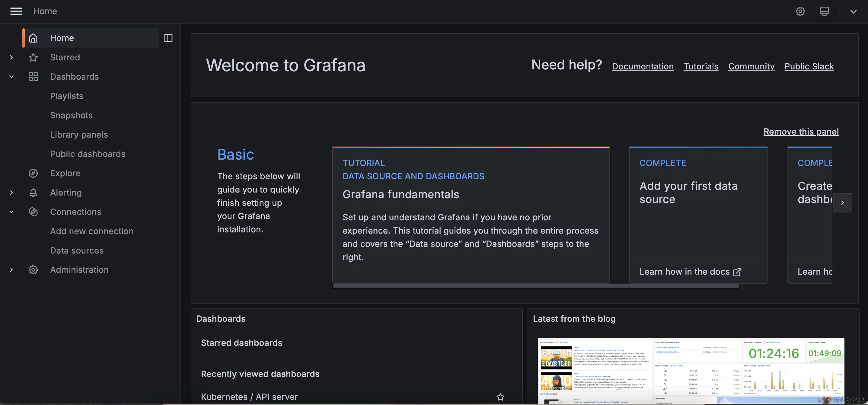
Task: Expand the Administration section
Action: click(11, 270)
